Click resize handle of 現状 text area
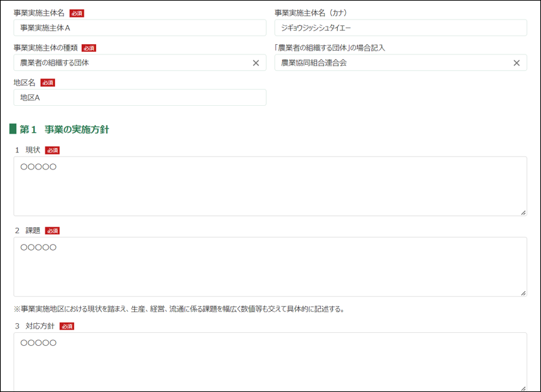The height and width of the screenshot is (392, 541). click(x=523, y=212)
